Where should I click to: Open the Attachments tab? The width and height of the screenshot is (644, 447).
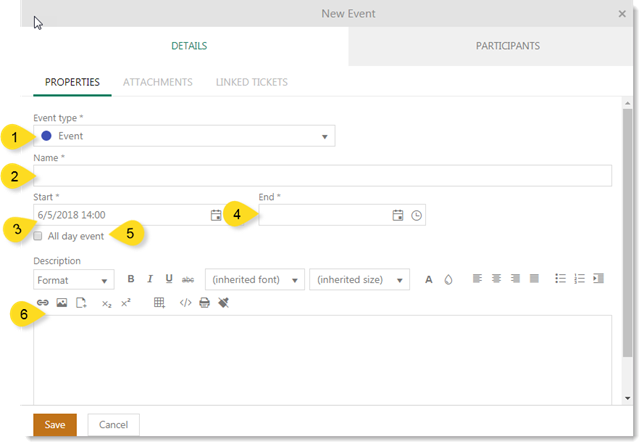click(x=158, y=82)
